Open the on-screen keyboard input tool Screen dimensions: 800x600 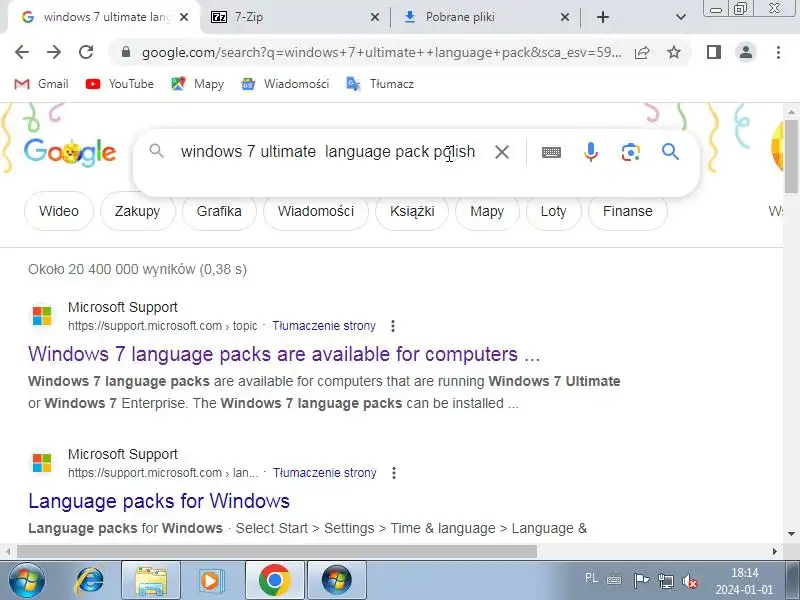pos(551,152)
